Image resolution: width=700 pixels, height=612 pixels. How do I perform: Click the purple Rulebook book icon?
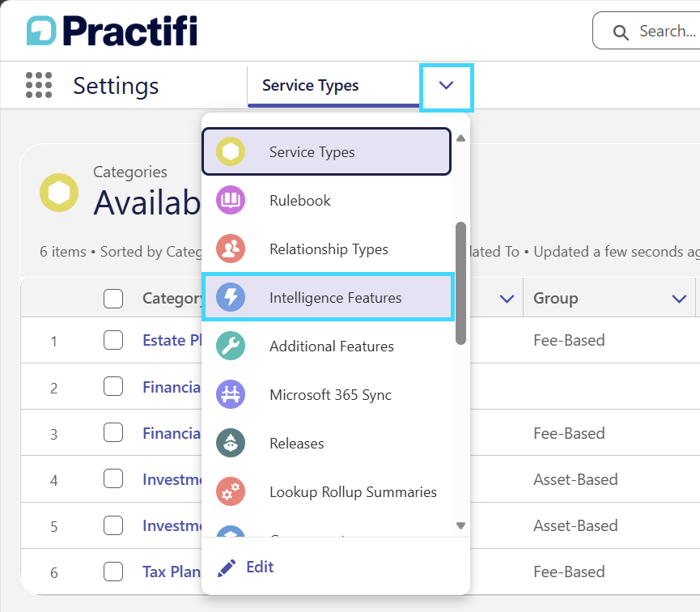(x=231, y=200)
